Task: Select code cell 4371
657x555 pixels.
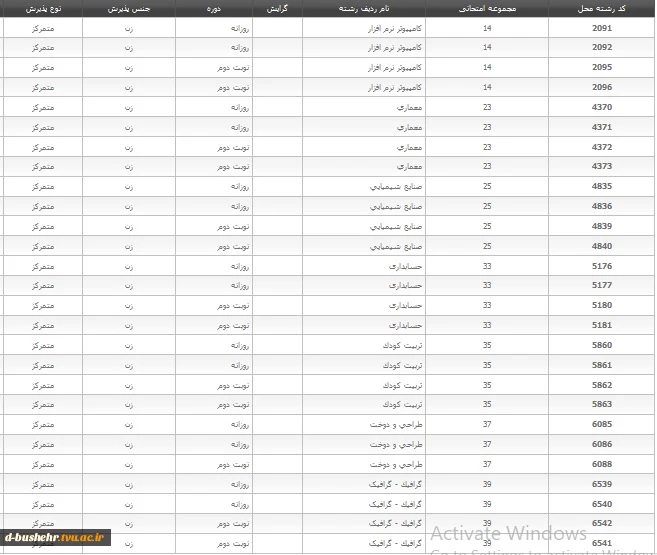Action: 602,127
